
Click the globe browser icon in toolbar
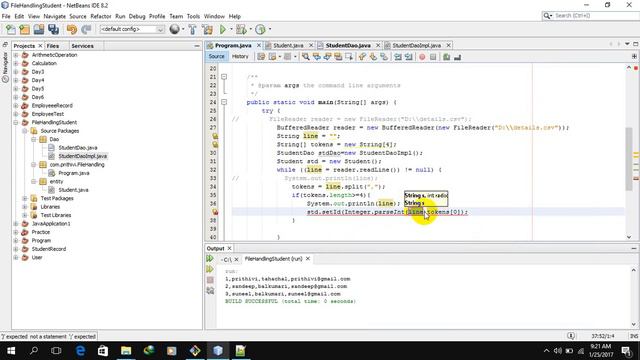(x=174, y=29)
